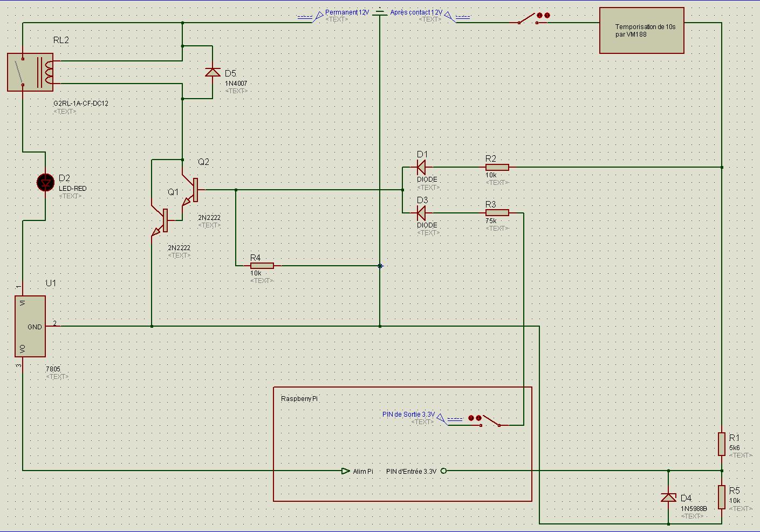
Task: Click the R1 reference label
Action: tap(734, 438)
